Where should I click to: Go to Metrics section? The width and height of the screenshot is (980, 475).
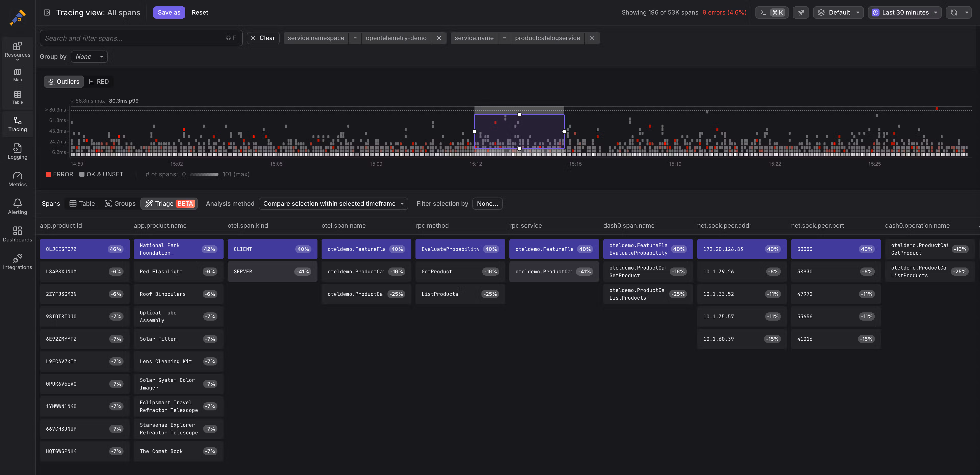coord(18,179)
